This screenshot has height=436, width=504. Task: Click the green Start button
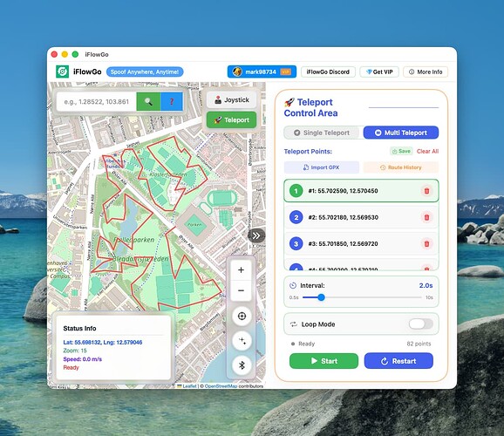click(x=324, y=361)
